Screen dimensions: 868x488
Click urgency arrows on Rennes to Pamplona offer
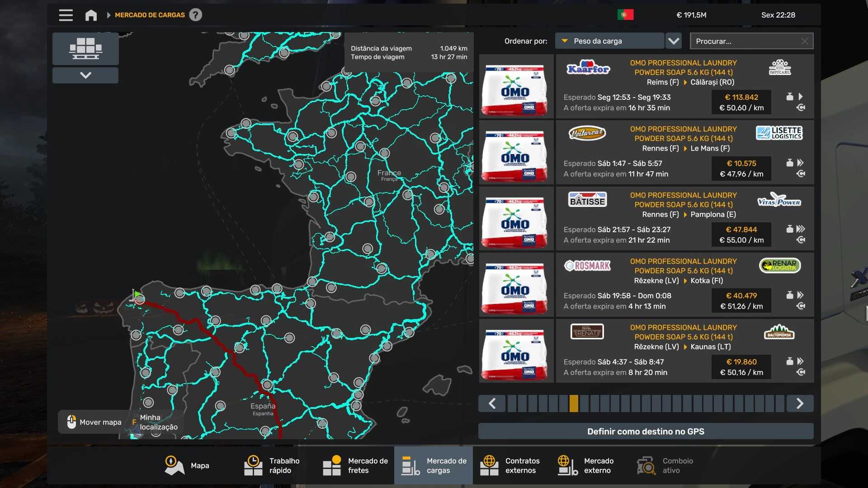[x=801, y=229]
